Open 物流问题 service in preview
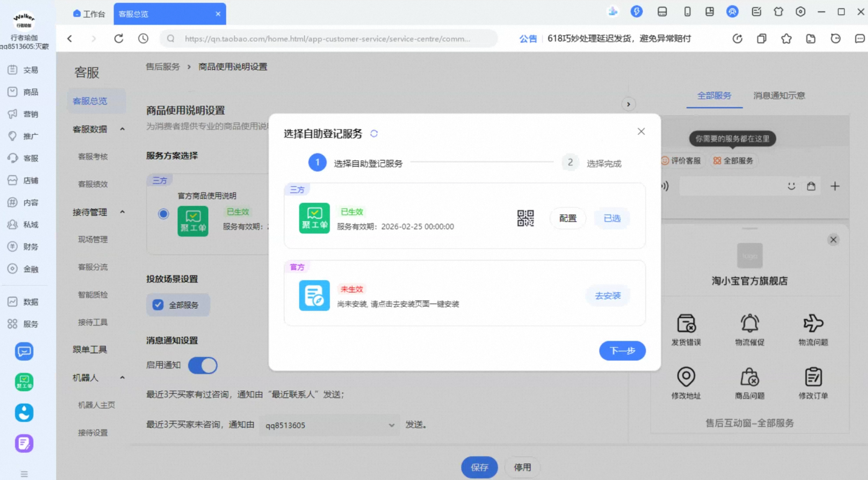 pos(813,330)
